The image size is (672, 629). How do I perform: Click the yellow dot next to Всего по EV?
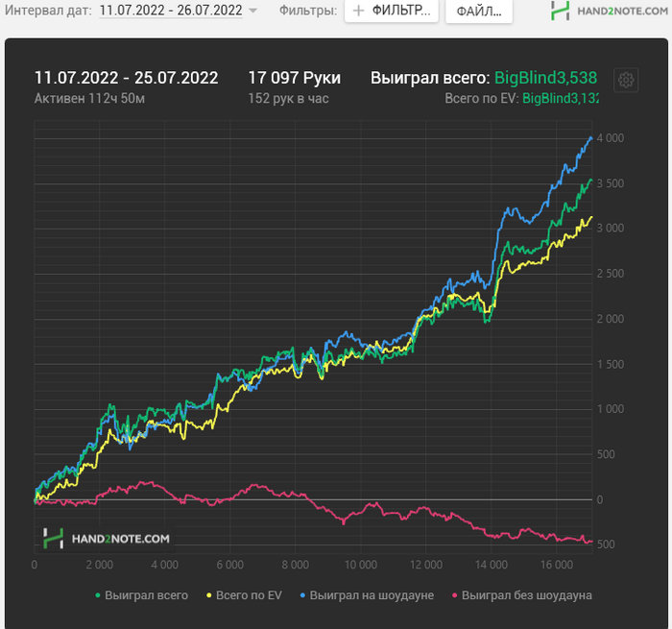(x=209, y=595)
